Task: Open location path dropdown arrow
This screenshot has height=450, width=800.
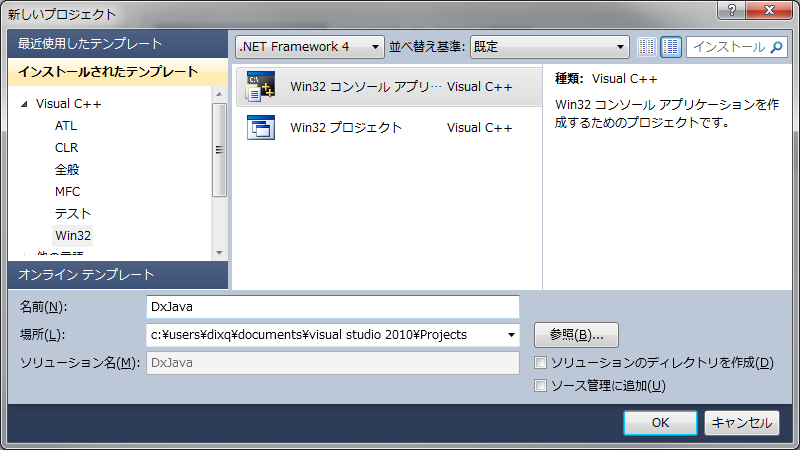Action: coord(511,335)
